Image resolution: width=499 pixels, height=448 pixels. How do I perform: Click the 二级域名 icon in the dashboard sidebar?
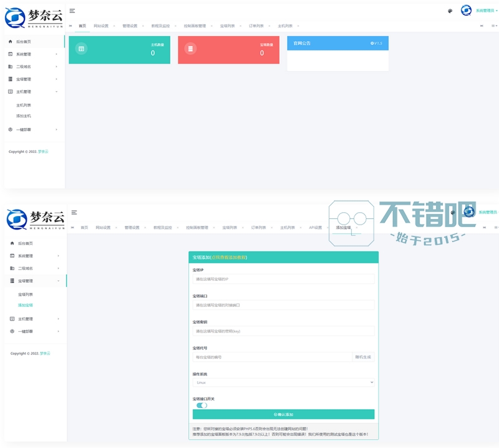point(10,66)
